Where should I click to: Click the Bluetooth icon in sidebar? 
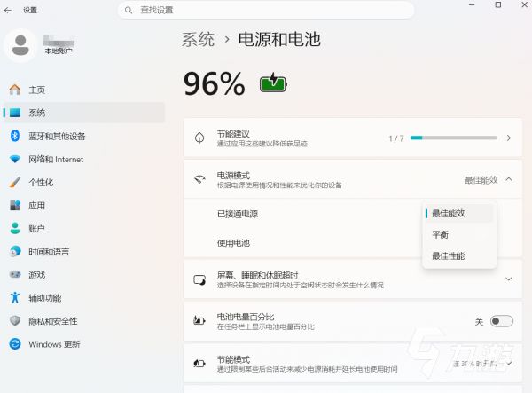pos(15,136)
